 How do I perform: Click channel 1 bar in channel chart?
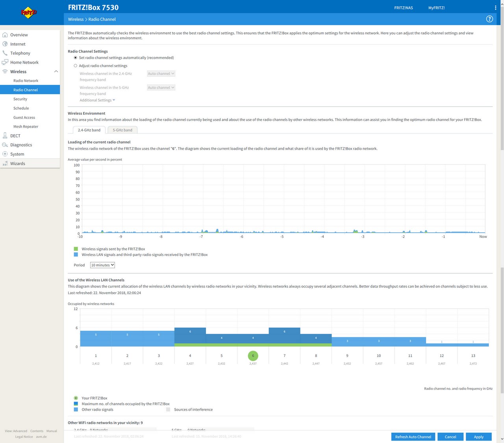[96, 339]
